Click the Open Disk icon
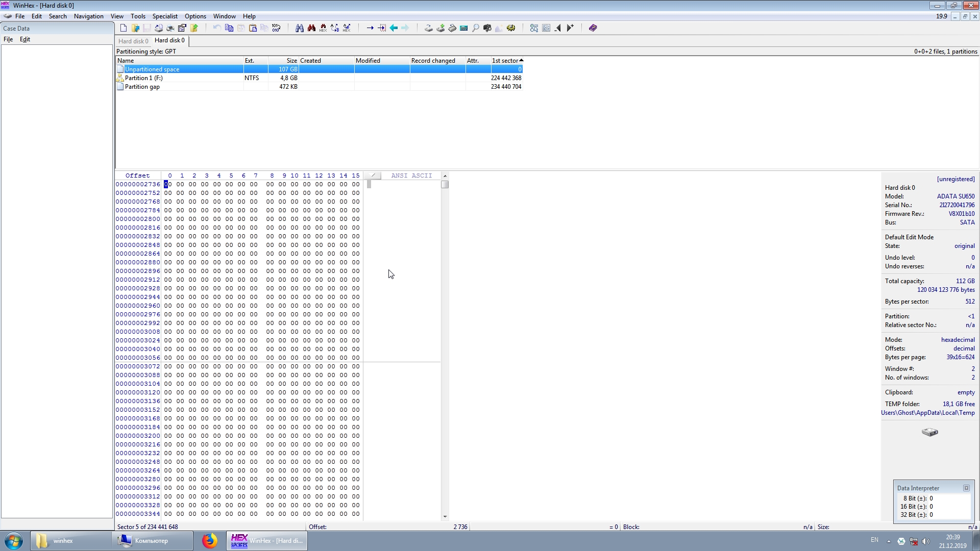Viewport: 980px width, 551px height. [429, 28]
